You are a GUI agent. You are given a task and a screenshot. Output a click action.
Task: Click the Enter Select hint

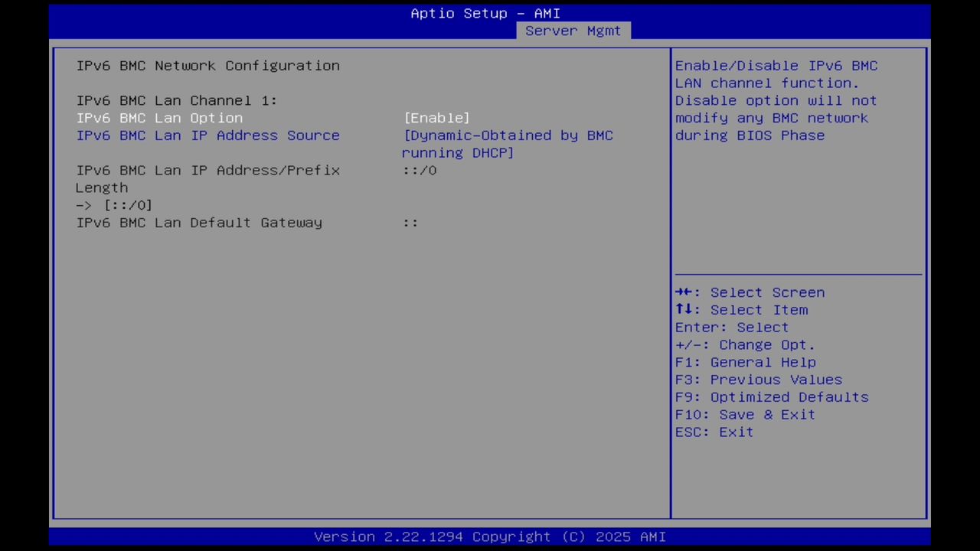pos(731,327)
